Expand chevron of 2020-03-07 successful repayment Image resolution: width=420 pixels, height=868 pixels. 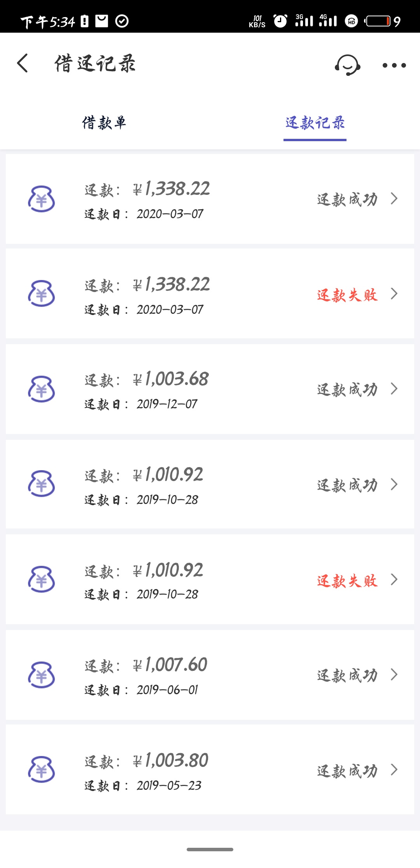pyautogui.click(x=394, y=199)
